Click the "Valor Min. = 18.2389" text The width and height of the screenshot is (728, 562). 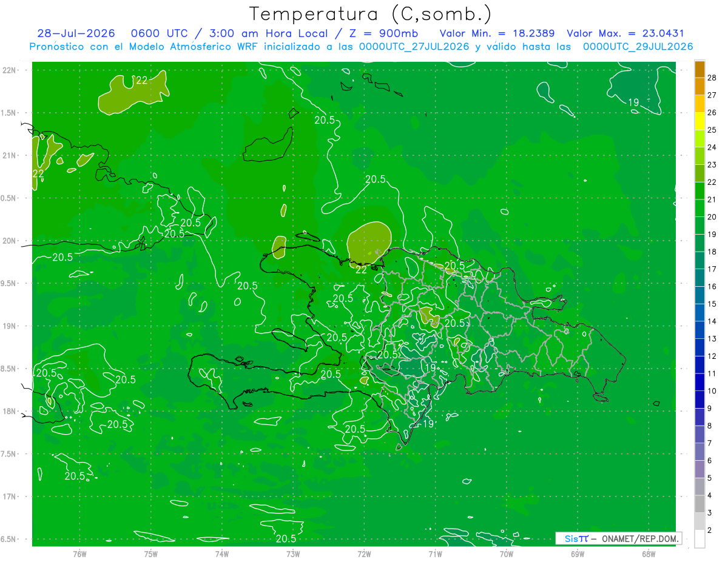496,34
